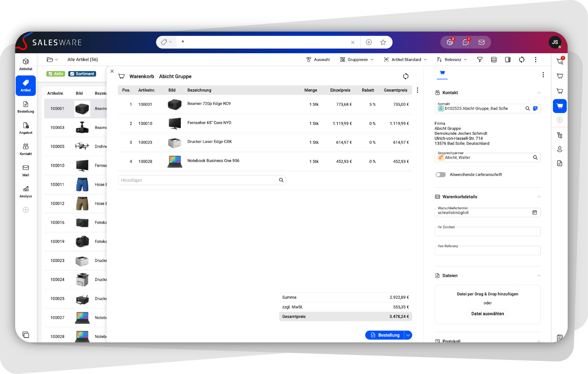
Task: Open the notifications package icon in the top bar
Action: coord(449,42)
